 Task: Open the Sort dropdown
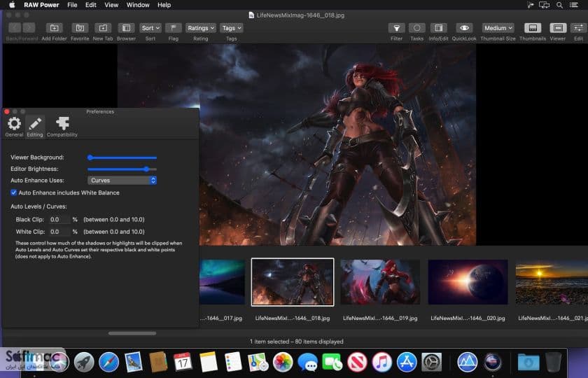(x=150, y=28)
